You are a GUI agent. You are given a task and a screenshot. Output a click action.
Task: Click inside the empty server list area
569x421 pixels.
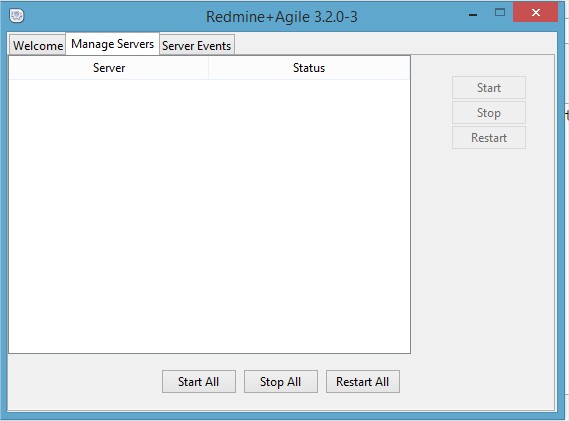click(x=209, y=216)
